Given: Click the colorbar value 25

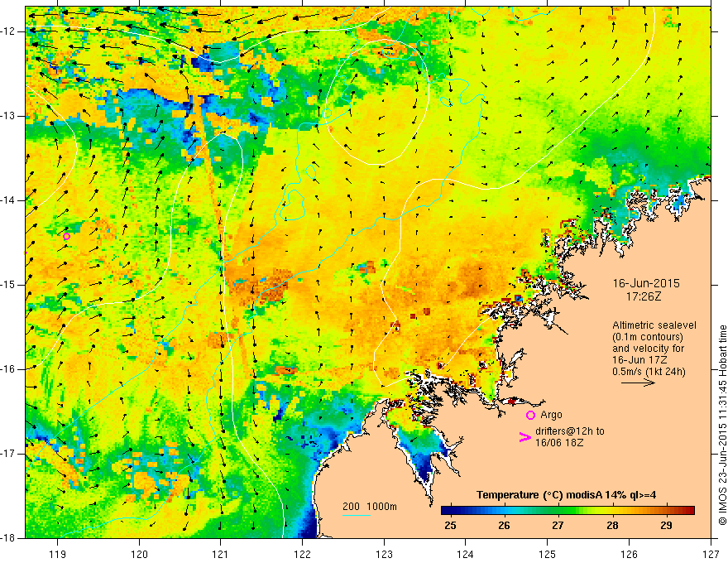Looking at the screenshot, I should [450, 526].
